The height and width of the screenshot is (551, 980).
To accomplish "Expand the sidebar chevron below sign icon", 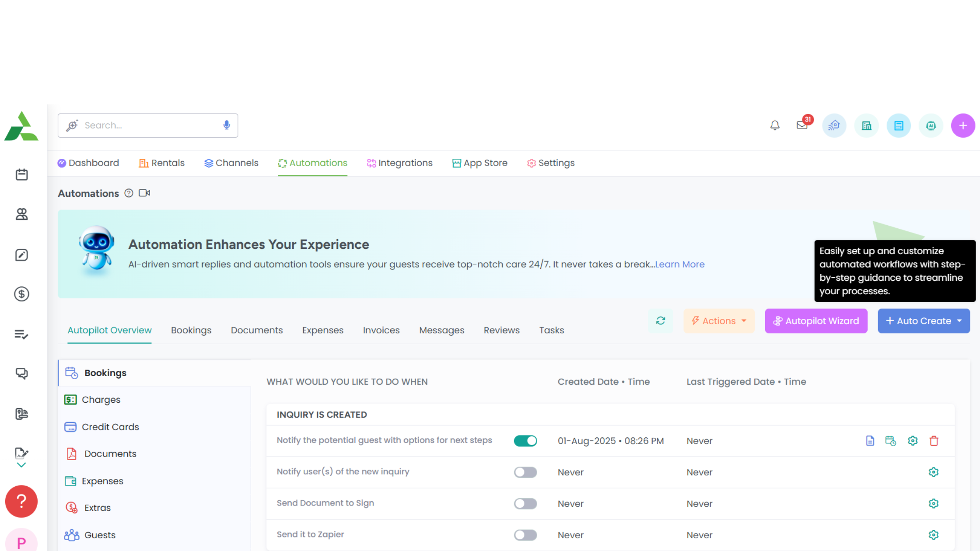I will [x=21, y=465].
